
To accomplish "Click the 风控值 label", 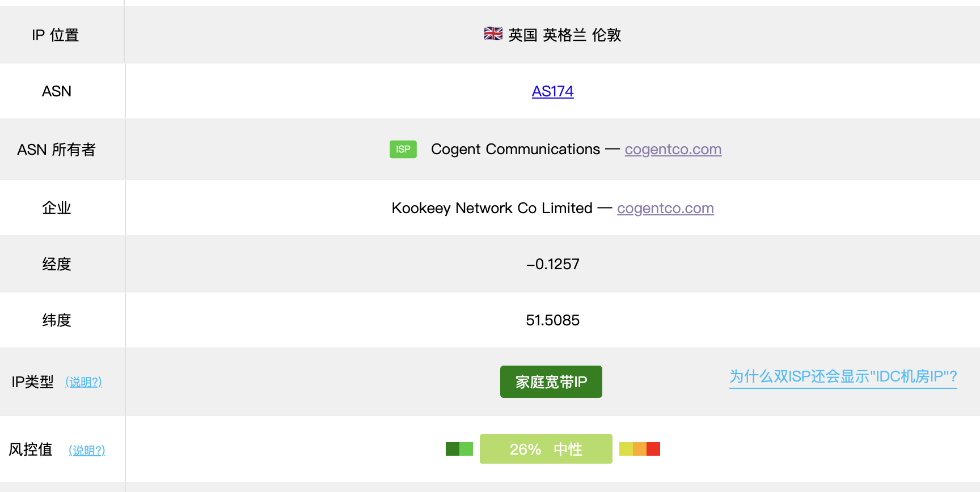I will tap(31, 449).
